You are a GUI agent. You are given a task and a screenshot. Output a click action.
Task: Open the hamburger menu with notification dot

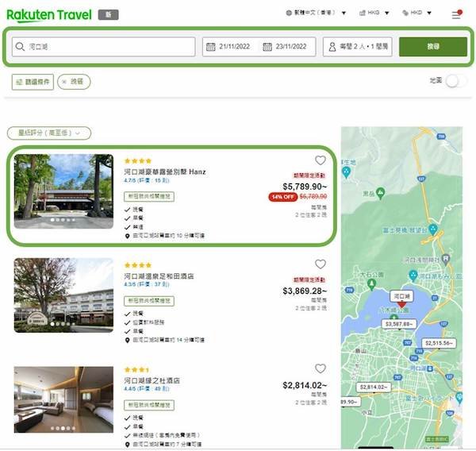tap(456, 14)
